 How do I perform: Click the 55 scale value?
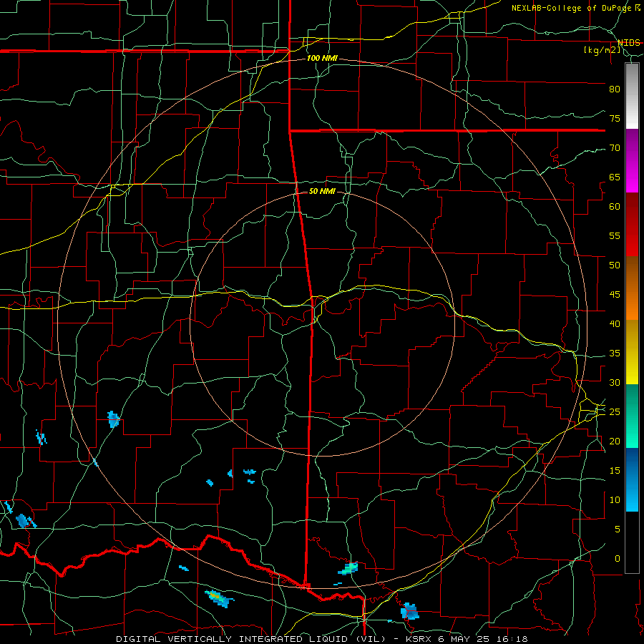click(615, 235)
